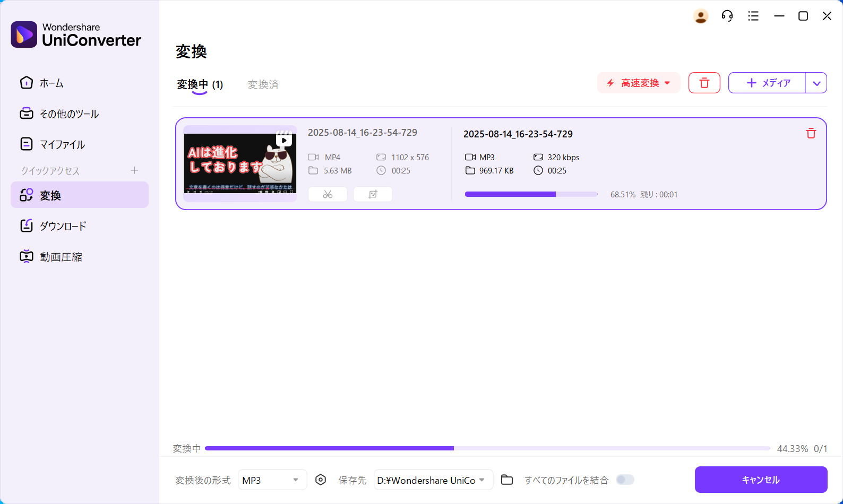Switch to the 変換済 tab

click(263, 84)
